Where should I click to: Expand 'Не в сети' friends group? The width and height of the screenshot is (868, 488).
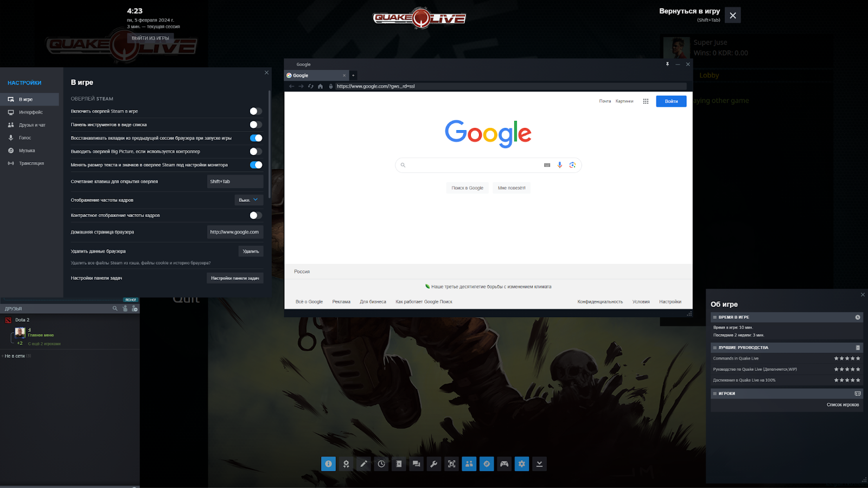tap(17, 356)
